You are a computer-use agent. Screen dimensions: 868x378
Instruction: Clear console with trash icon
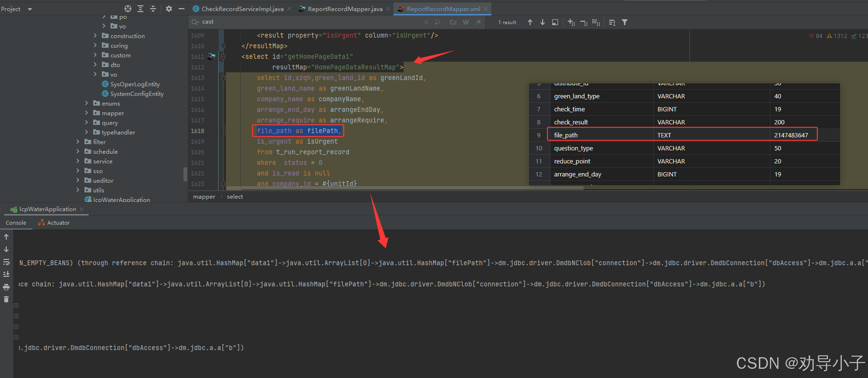(x=6, y=299)
